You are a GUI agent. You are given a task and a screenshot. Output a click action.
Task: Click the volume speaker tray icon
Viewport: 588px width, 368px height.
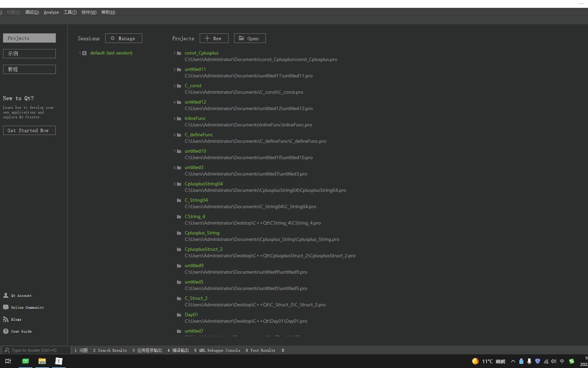554,361
